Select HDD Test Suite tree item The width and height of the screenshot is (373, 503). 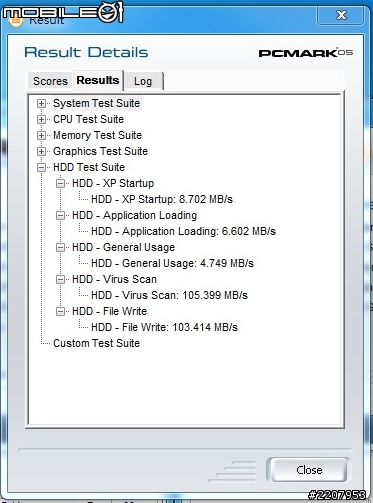pos(89,167)
